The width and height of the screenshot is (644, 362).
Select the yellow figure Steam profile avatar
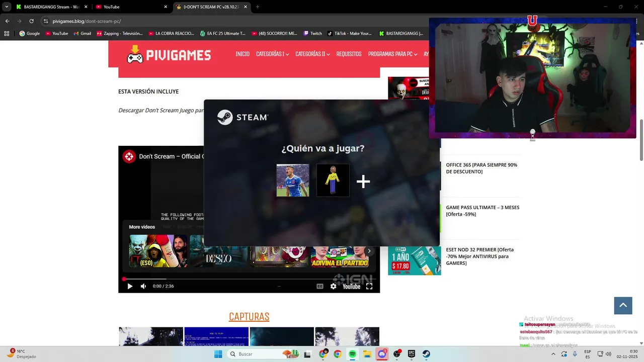[x=333, y=180]
